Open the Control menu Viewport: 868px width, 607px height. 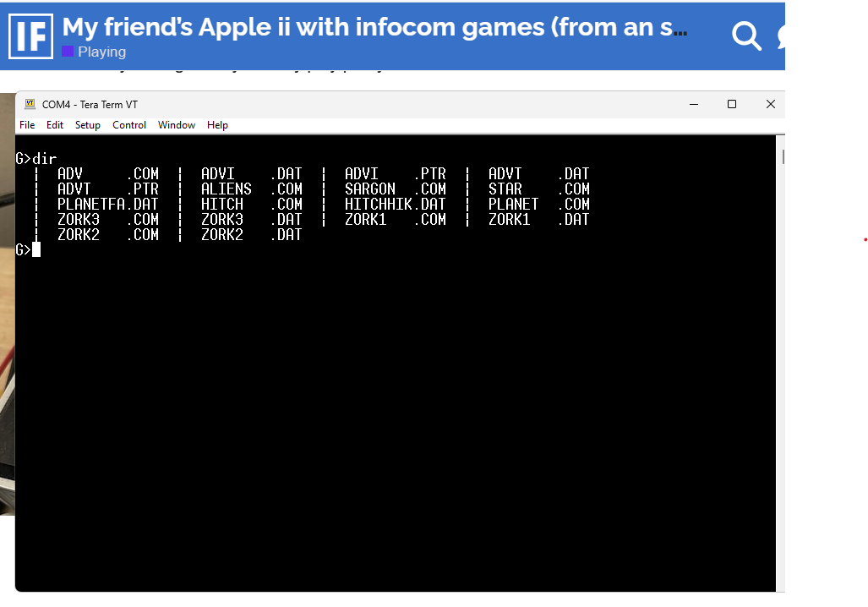129,125
